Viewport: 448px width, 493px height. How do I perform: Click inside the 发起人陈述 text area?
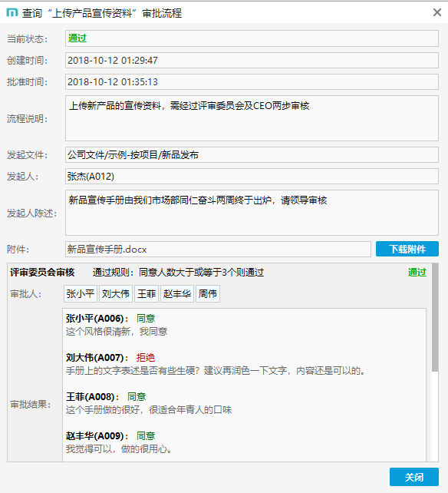pos(252,213)
